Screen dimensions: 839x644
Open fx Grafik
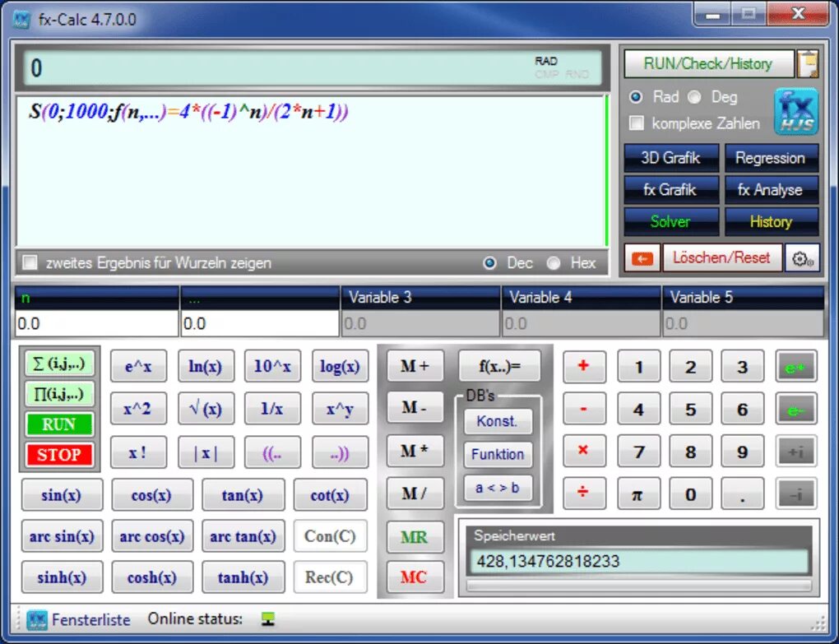pyautogui.click(x=671, y=190)
